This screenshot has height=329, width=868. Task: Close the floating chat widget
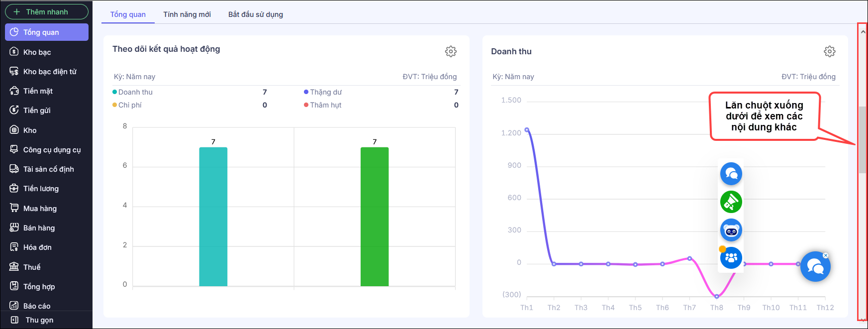pos(826,255)
